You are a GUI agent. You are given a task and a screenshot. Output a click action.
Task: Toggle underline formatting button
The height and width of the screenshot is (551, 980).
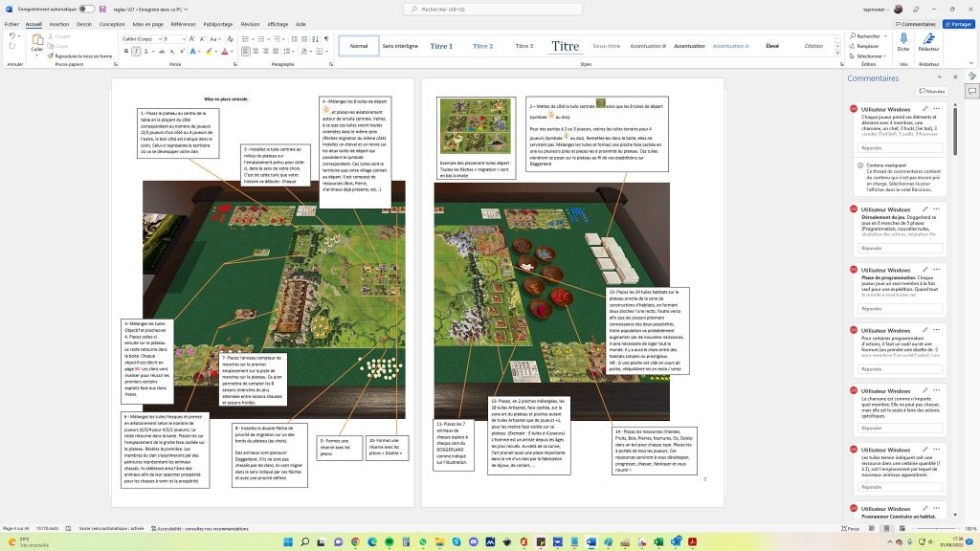click(x=144, y=50)
